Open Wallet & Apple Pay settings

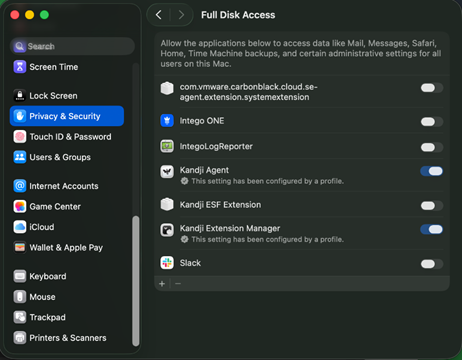67,247
